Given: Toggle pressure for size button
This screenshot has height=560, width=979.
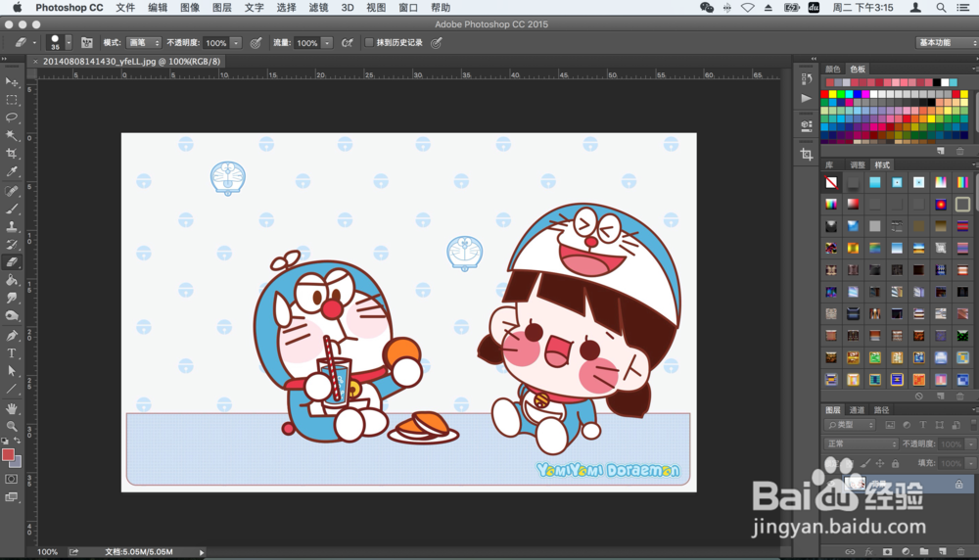Looking at the screenshot, I should point(437,42).
